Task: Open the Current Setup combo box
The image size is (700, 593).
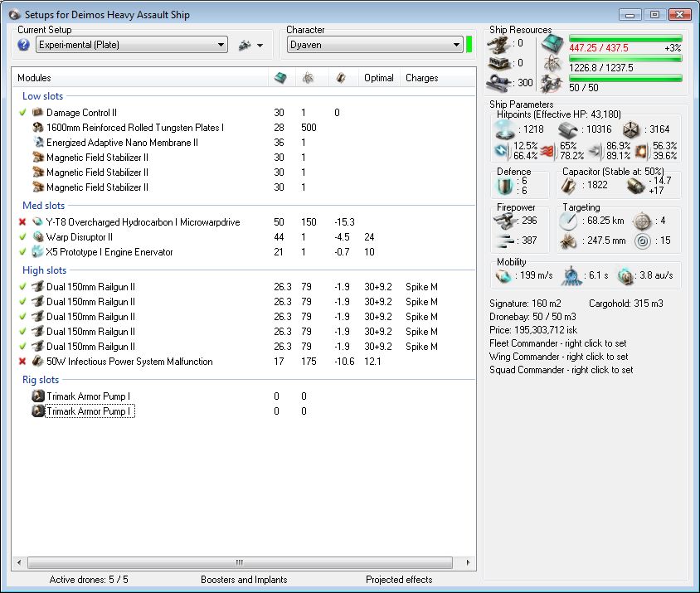Action: coord(132,45)
